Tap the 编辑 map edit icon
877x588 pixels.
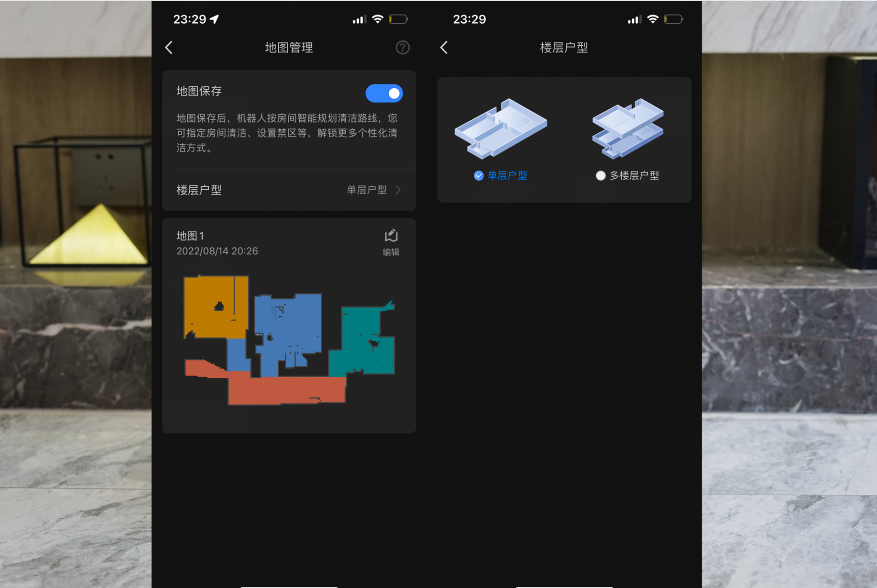391,236
